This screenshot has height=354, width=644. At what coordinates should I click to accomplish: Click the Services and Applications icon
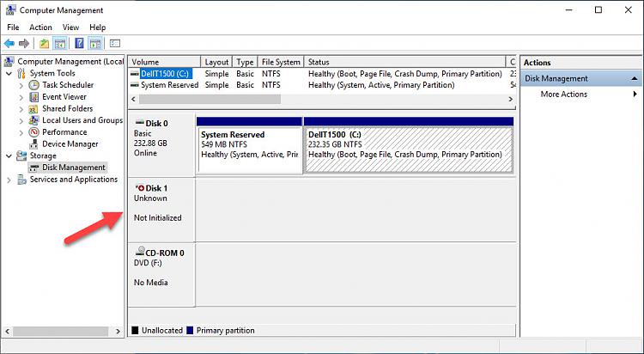(21, 180)
